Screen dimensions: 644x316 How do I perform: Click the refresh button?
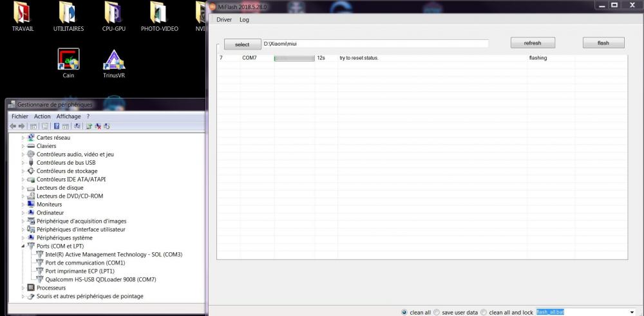click(533, 43)
